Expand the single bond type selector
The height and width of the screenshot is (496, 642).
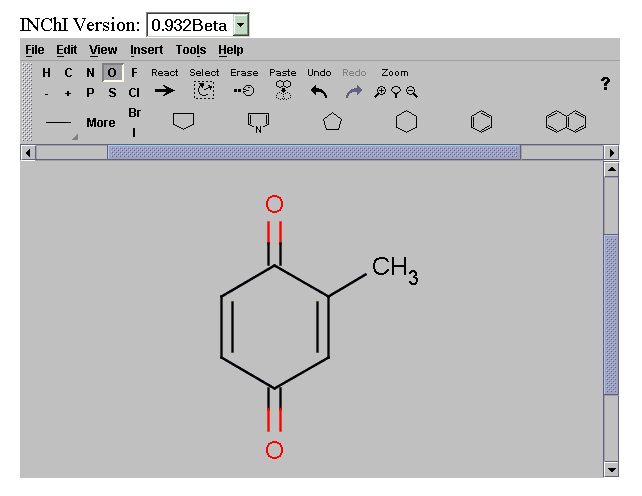pos(60,123)
